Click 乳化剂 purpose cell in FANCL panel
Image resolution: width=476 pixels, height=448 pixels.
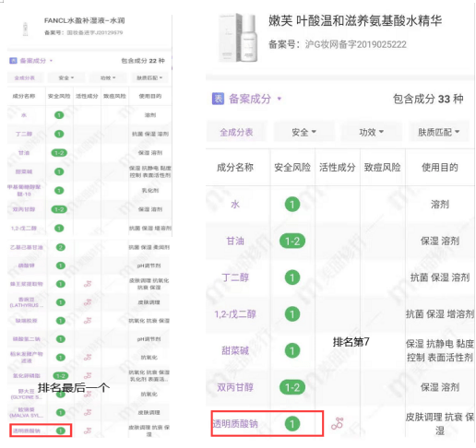(150, 191)
